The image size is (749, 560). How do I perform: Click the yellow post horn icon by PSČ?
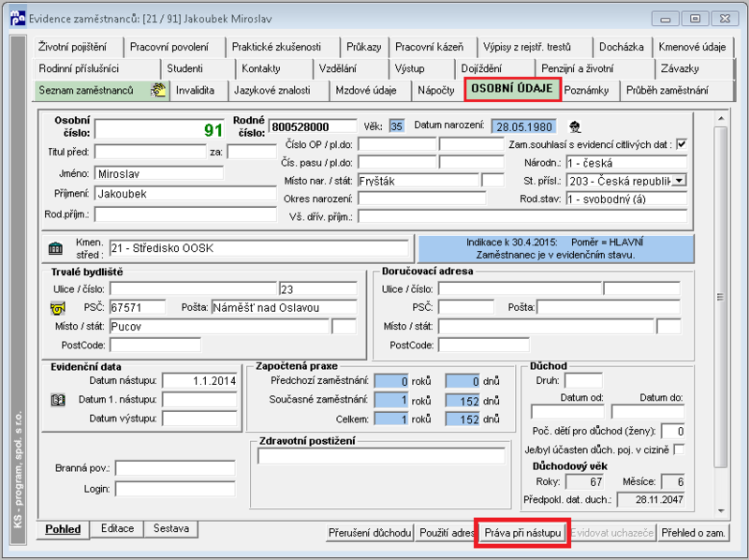[58, 308]
